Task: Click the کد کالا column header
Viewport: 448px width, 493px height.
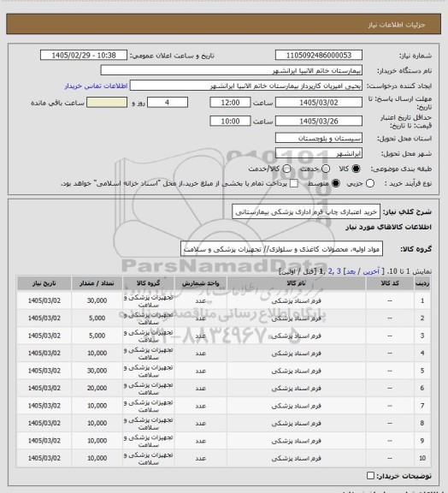Action: [x=390, y=283]
